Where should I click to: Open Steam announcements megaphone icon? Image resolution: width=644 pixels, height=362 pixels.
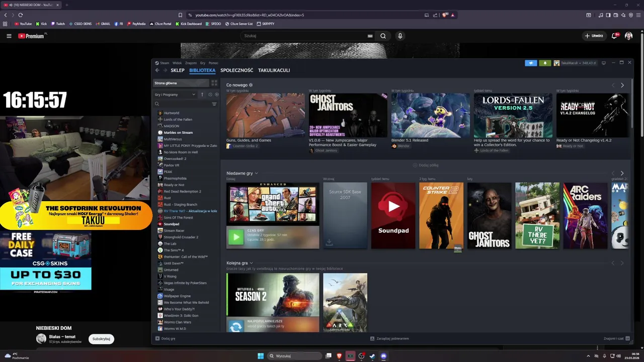[x=531, y=63]
